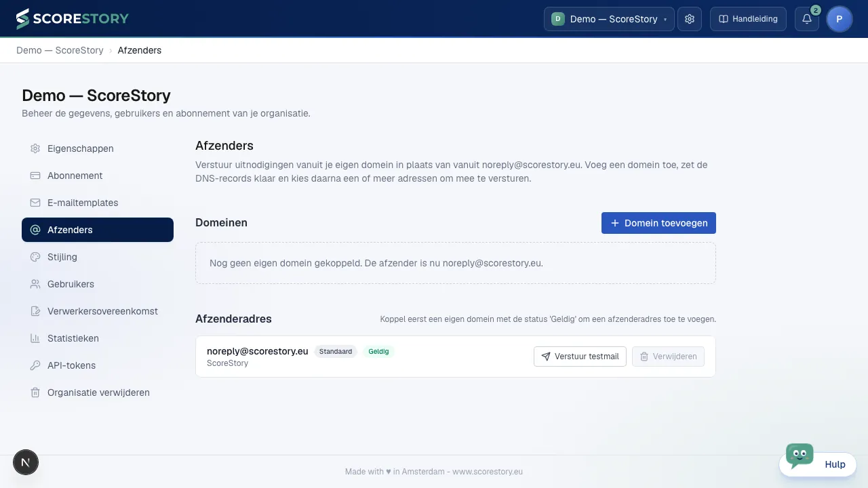
Task: Click the noreply@scorestory.eu sender address
Action: (258, 351)
